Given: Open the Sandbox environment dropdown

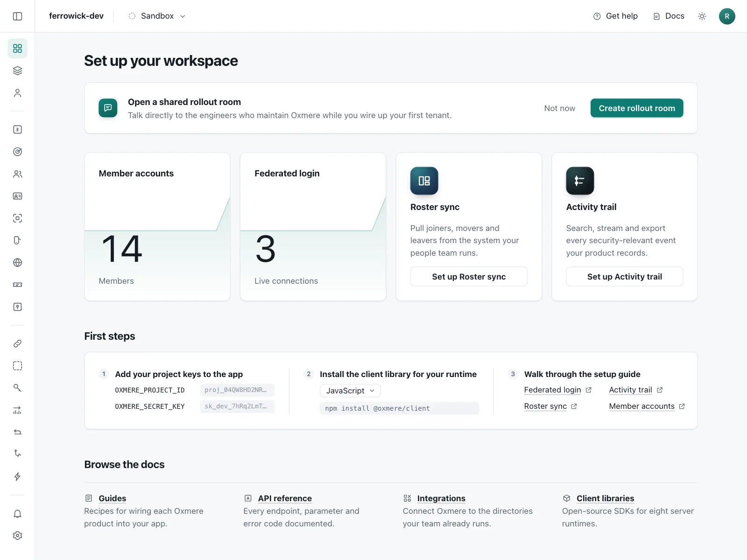Looking at the screenshot, I should 157,16.
